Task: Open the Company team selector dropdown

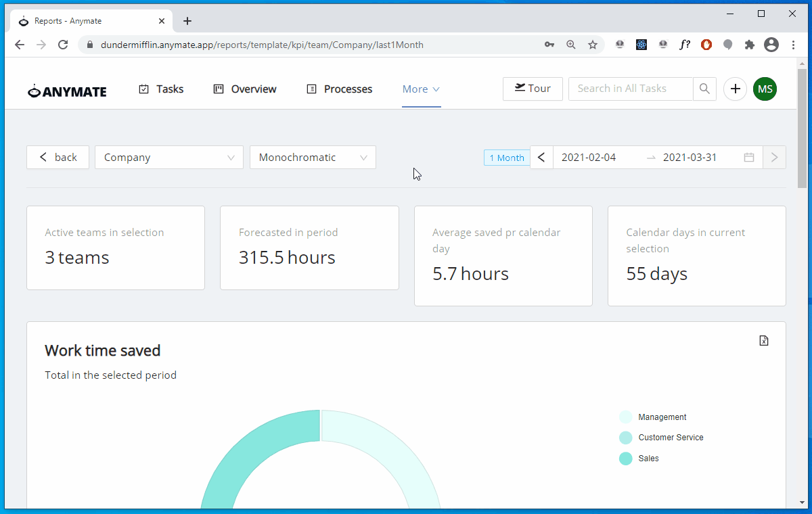Action: click(x=168, y=157)
